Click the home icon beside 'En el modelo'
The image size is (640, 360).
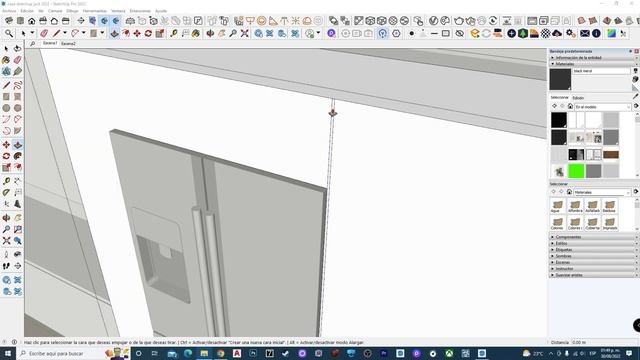pyautogui.click(x=570, y=106)
